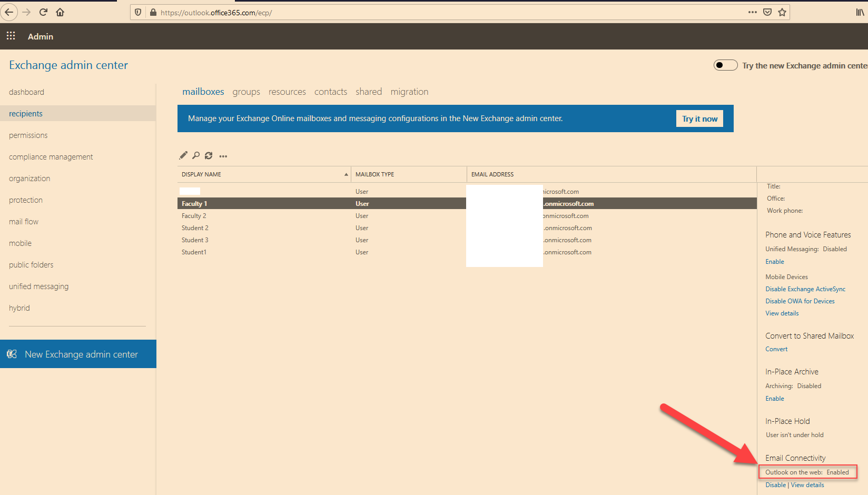The image size is (868, 495).
Task: Click the Admin label in header
Action: [x=41, y=36]
